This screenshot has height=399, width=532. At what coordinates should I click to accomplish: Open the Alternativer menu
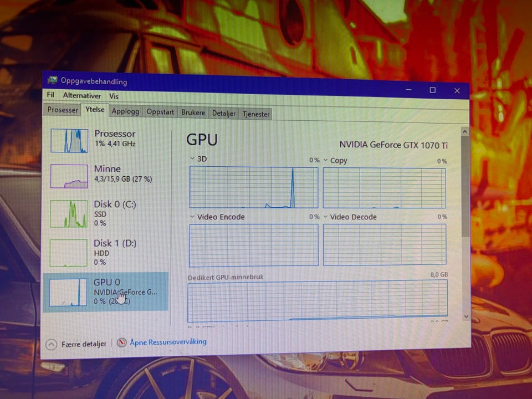[82, 96]
